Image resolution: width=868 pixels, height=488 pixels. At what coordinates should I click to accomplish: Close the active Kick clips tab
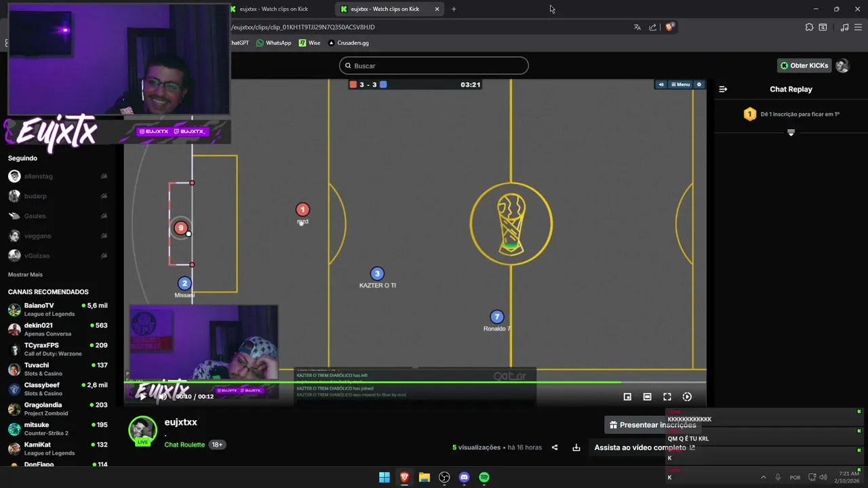pos(437,9)
